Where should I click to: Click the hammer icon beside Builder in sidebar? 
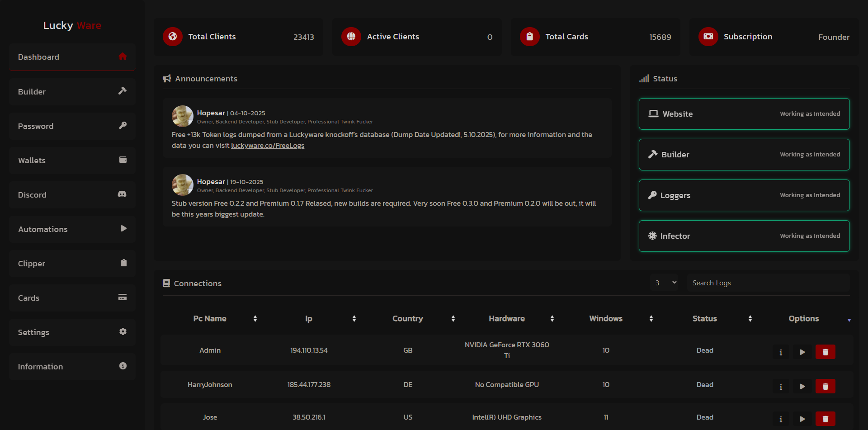point(123,91)
